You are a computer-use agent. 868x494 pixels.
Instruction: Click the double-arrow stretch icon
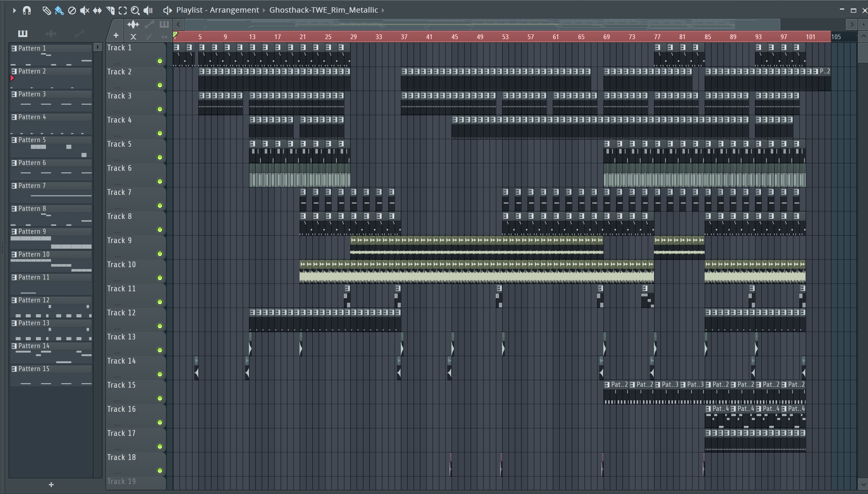tap(164, 37)
